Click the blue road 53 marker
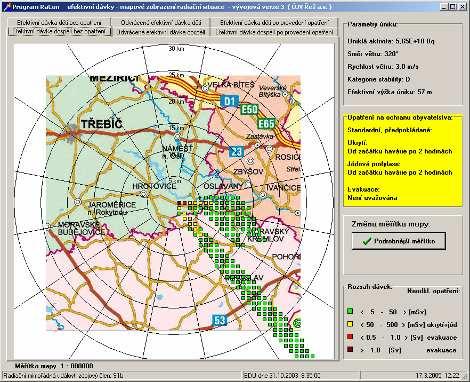 (220, 321)
